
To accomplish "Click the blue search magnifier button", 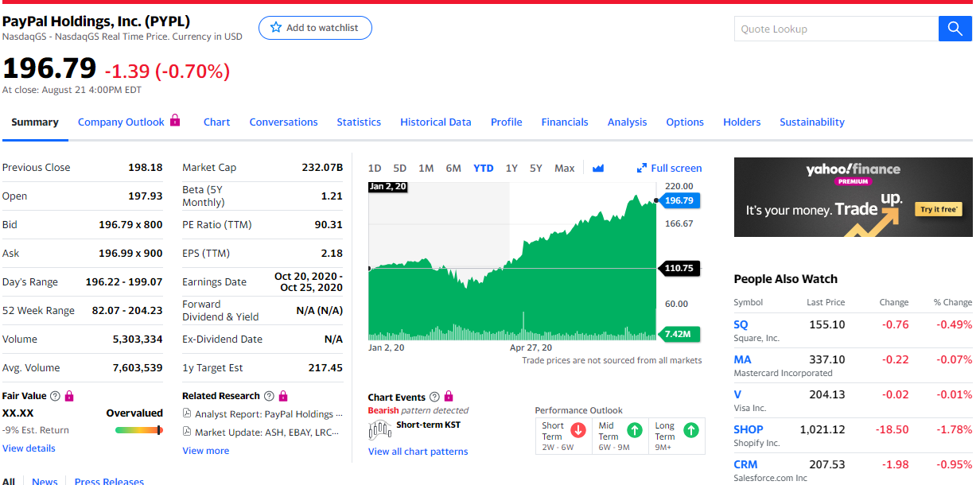I will (955, 29).
